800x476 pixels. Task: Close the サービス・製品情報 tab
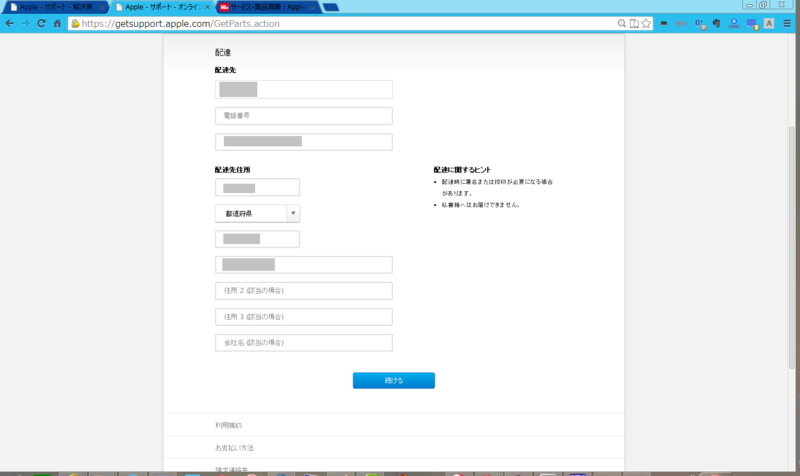pos(312,8)
